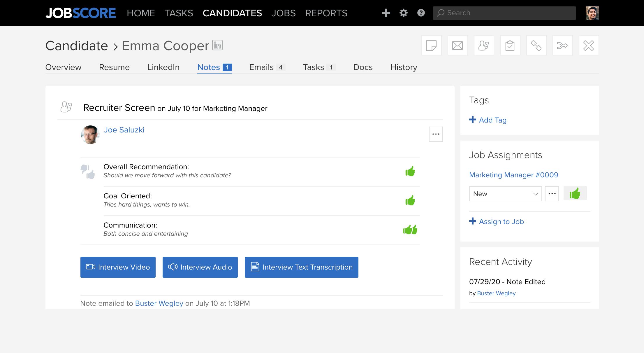
Task: Click the edit candidate profile icon
Action: coord(483,45)
